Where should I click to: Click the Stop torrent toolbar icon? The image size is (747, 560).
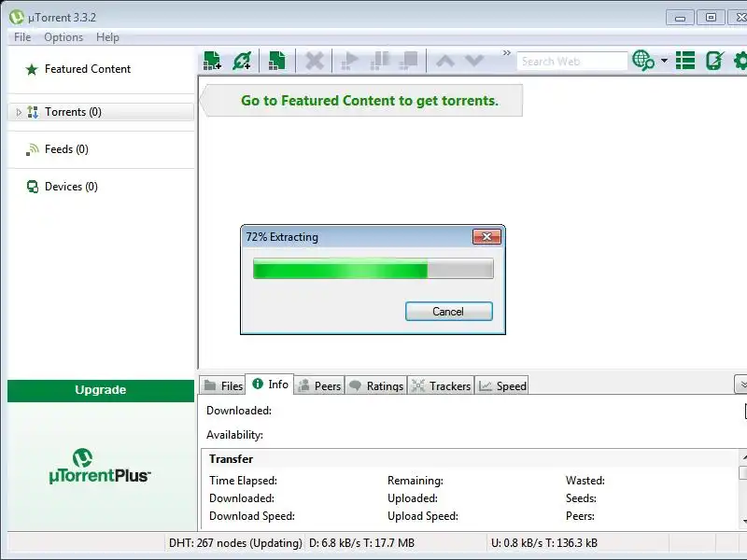click(409, 61)
